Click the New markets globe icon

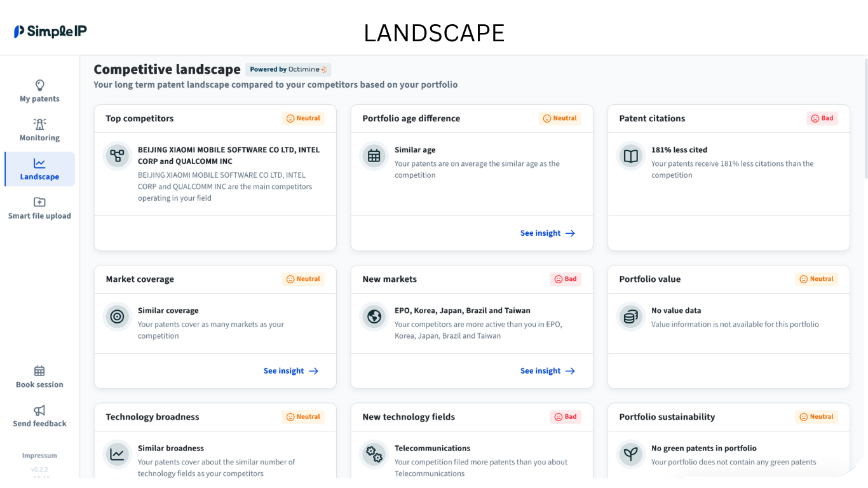(x=374, y=316)
